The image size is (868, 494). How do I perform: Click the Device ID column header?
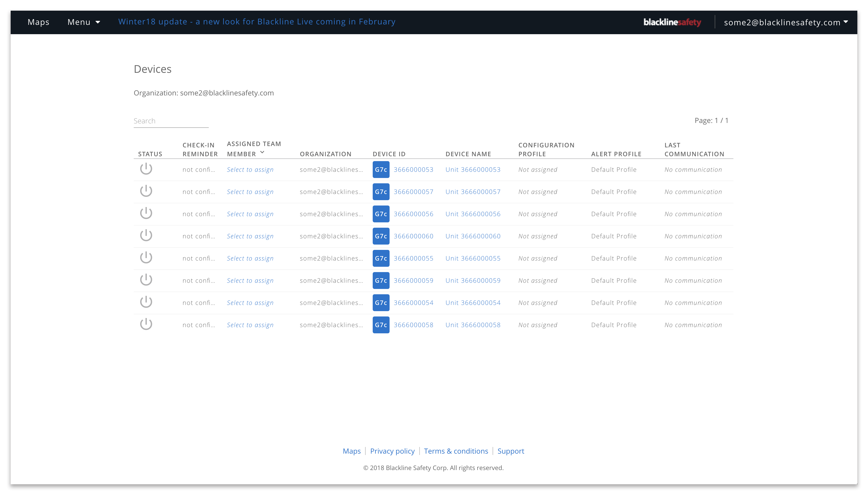pos(389,154)
